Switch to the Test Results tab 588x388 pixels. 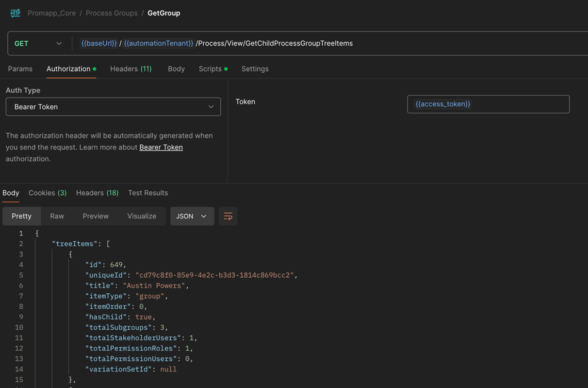[x=148, y=193]
